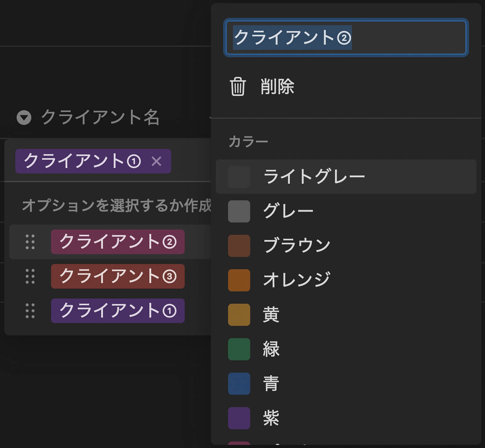This screenshot has height=448, width=485.
Task: Choose グレー menu label
Action: (x=288, y=211)
